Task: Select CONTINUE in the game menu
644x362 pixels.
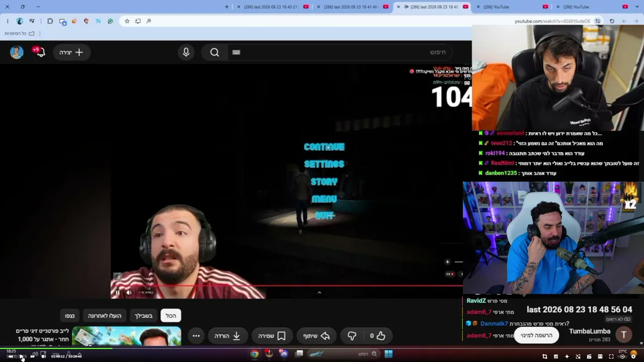Action: [324, 147]
